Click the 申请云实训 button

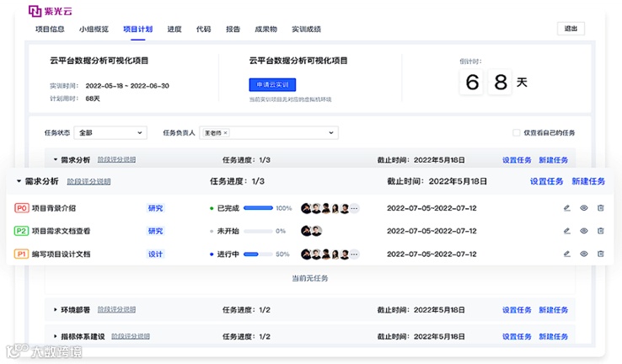272,84
